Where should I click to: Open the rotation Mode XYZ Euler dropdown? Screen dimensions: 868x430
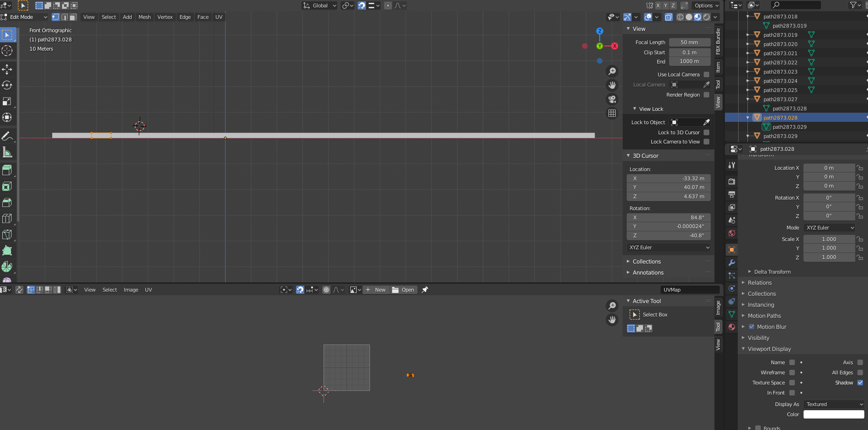click(829, 228)
